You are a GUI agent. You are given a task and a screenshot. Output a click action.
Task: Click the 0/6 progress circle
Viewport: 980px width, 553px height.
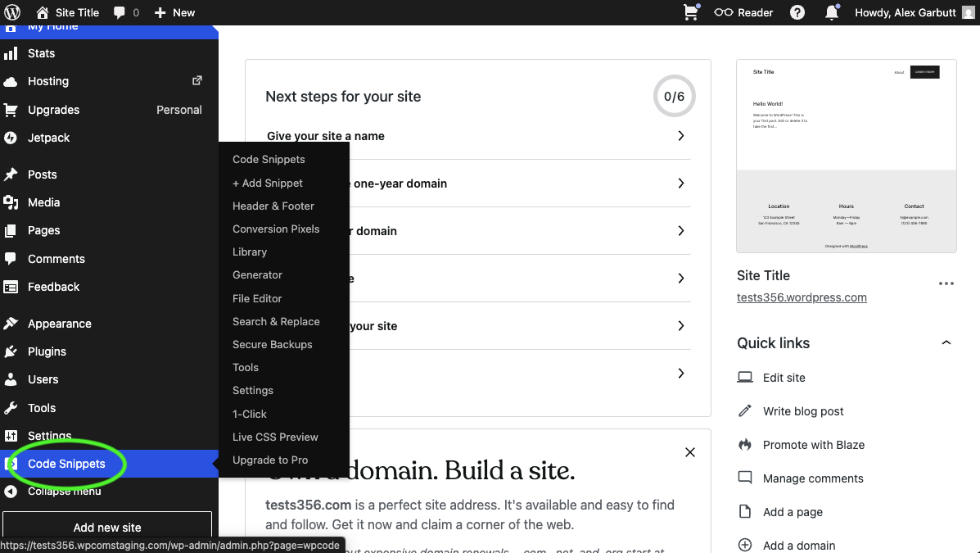(674, 97)
